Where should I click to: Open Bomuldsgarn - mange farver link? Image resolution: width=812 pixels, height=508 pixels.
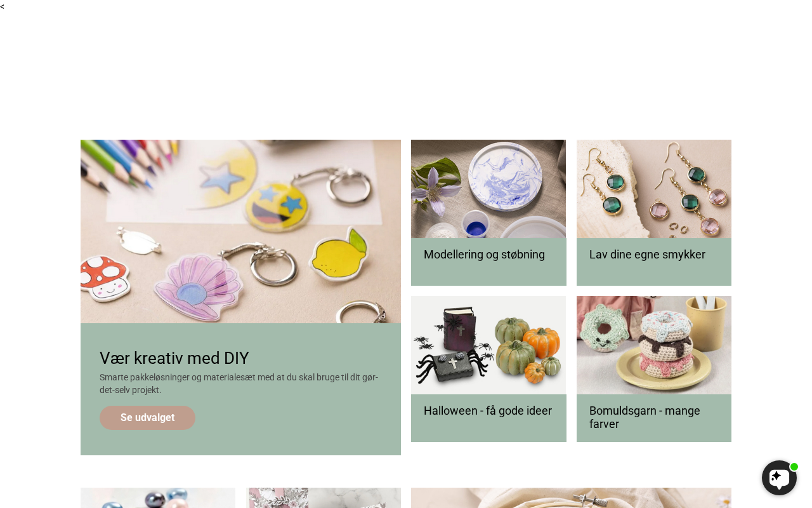[645, 417]
